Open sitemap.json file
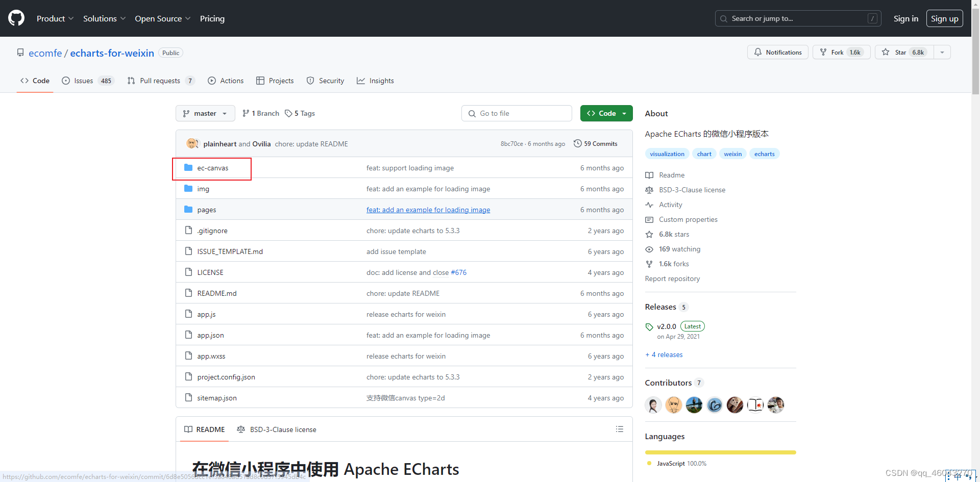 pyautogui.click(x=217, y=398)
